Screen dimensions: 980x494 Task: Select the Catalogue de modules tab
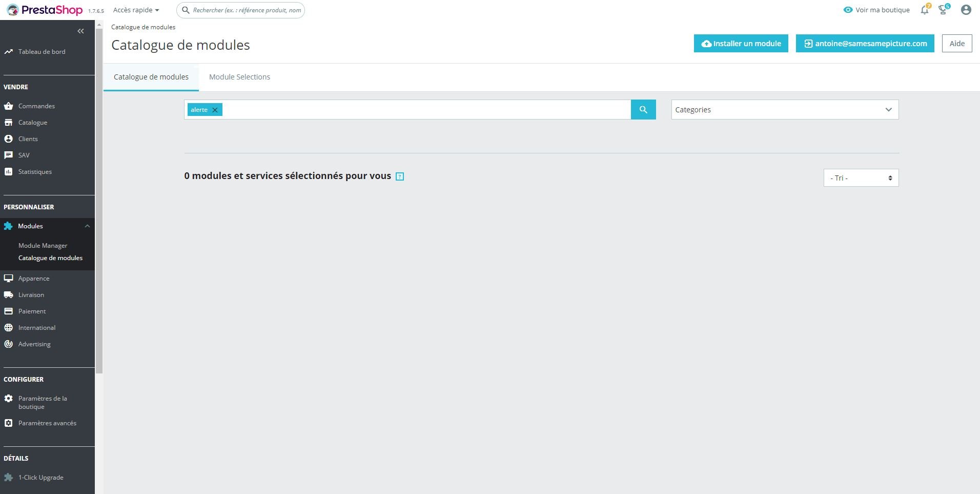(x=151, y=77)
